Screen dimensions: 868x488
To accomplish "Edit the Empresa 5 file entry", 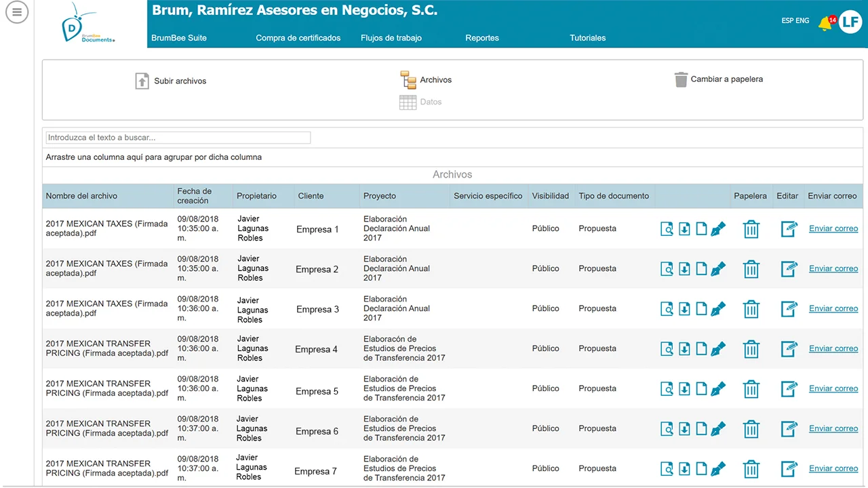I will tap(789, 389).
